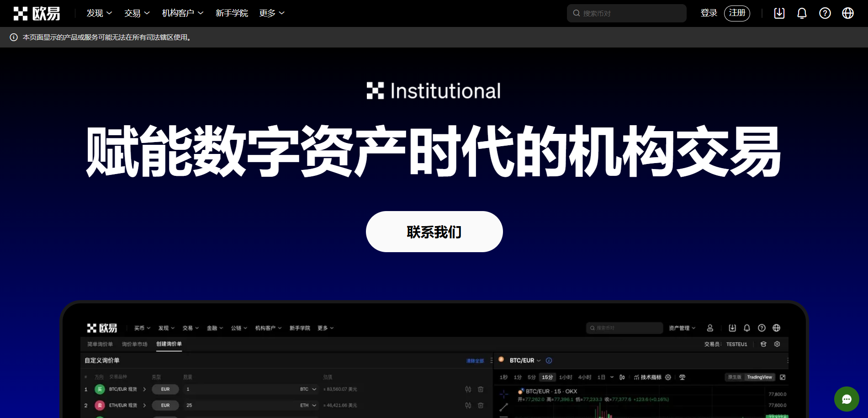Viewport: 868px width, 418px height.
Task: Click the crosshair tool in the preview chart
Action: [x=504, y=394]
